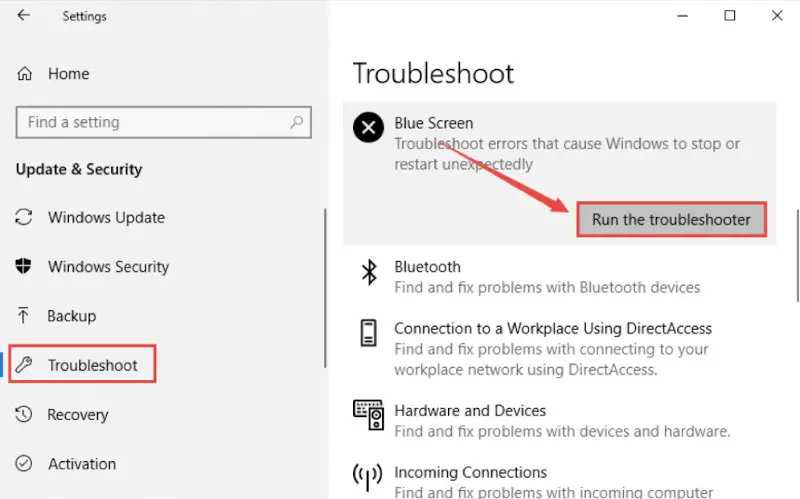Click 'Find and fix problems with Bluetooth devices'
The width and height of the screenshot is (800, 499).
coord(547,288)
